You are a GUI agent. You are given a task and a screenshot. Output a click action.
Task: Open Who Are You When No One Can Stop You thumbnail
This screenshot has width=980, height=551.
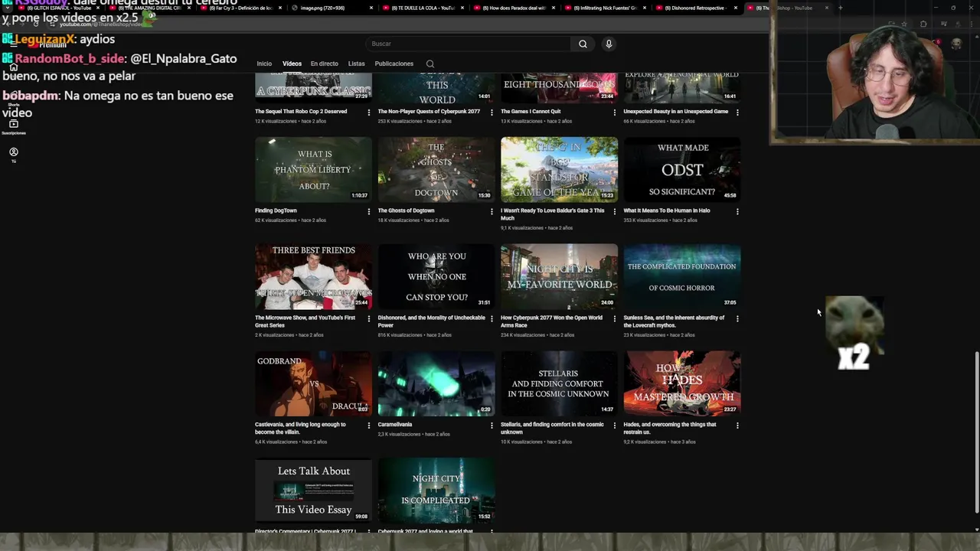point(436,276)
